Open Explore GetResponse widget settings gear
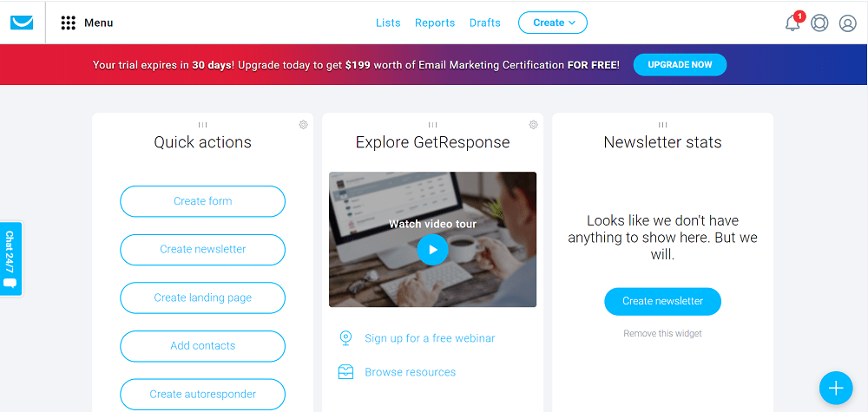 (x=533, y=124)
